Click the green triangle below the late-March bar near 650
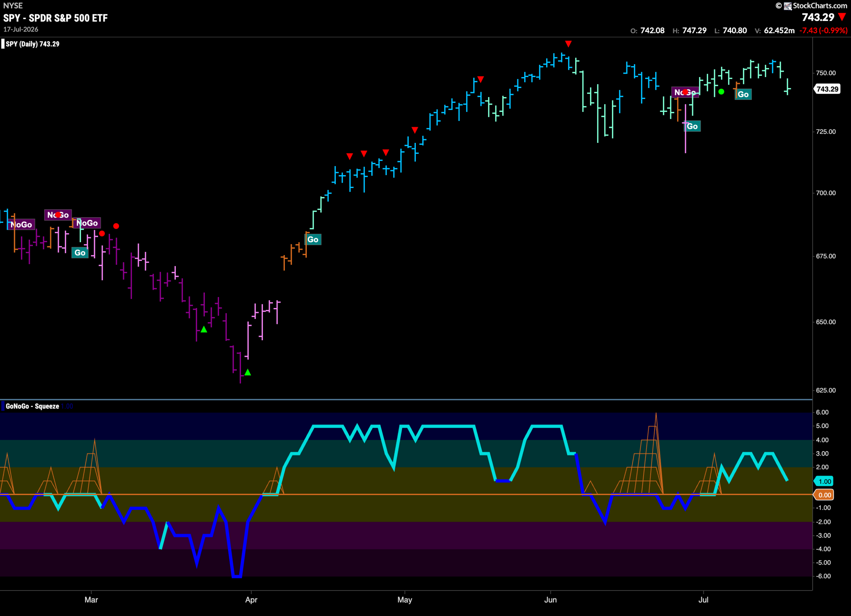Screen dimensions: 851x616 click(x=204, y=329)
